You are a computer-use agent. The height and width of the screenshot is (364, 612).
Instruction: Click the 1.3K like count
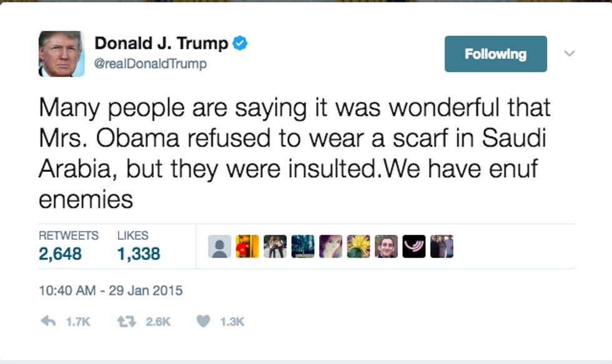[x=232, y=322]
